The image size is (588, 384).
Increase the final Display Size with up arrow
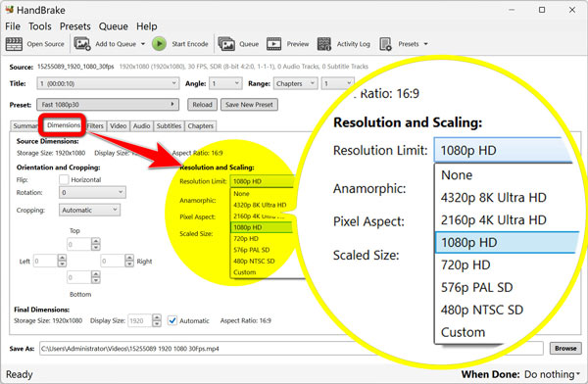[157, 317]
